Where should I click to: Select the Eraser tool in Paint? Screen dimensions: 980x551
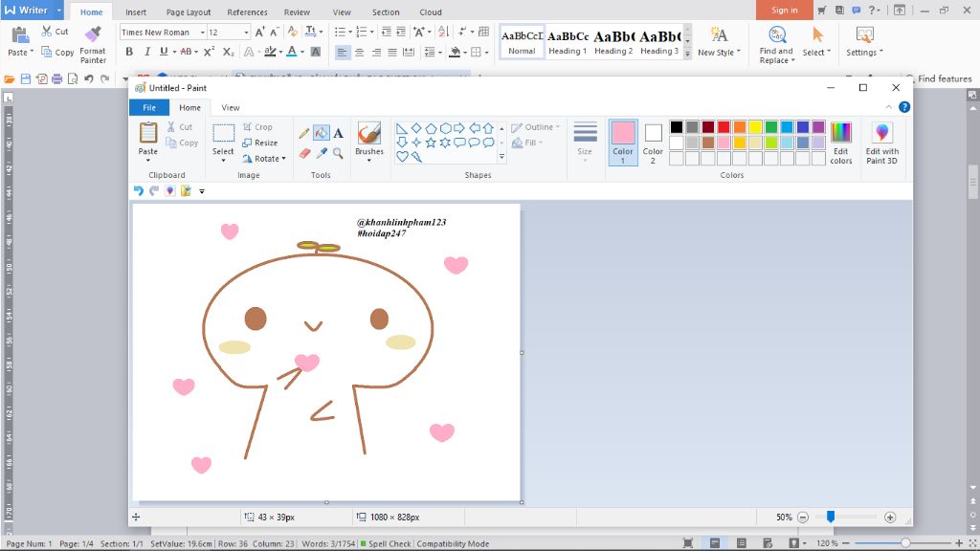(304, 153)
